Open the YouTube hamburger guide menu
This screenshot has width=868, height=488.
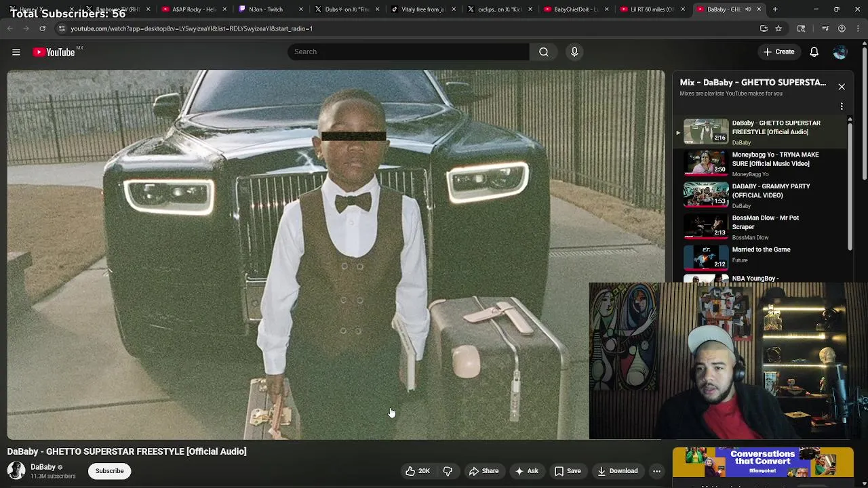pyautogui.click(x=16, y=52)
